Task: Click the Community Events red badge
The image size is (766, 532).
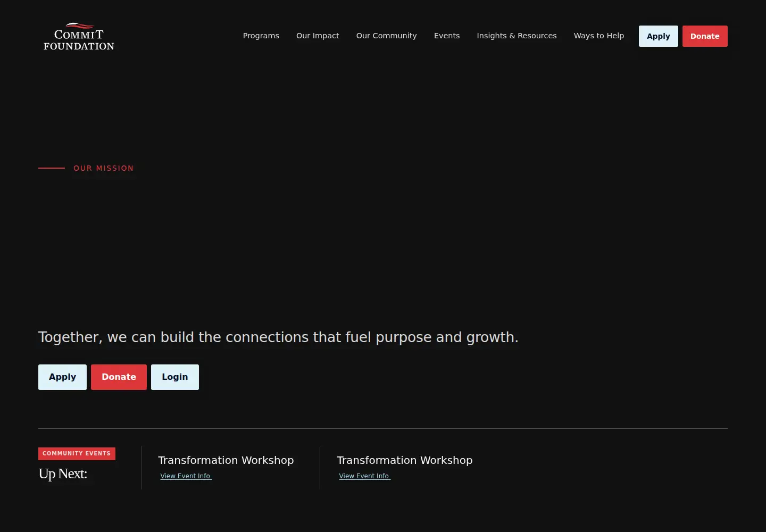Action: [x=77, y=454]
